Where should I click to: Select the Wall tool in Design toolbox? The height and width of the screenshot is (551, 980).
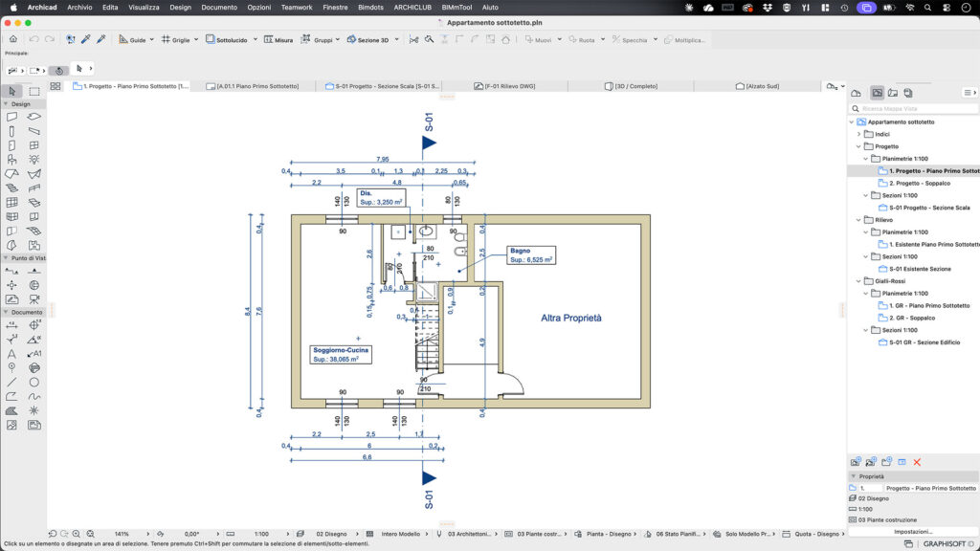pyautogui.click(x=11, y=117)
